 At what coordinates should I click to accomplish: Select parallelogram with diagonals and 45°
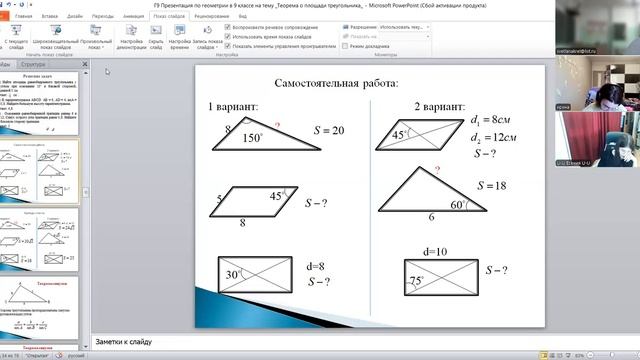tap(420, 135)
